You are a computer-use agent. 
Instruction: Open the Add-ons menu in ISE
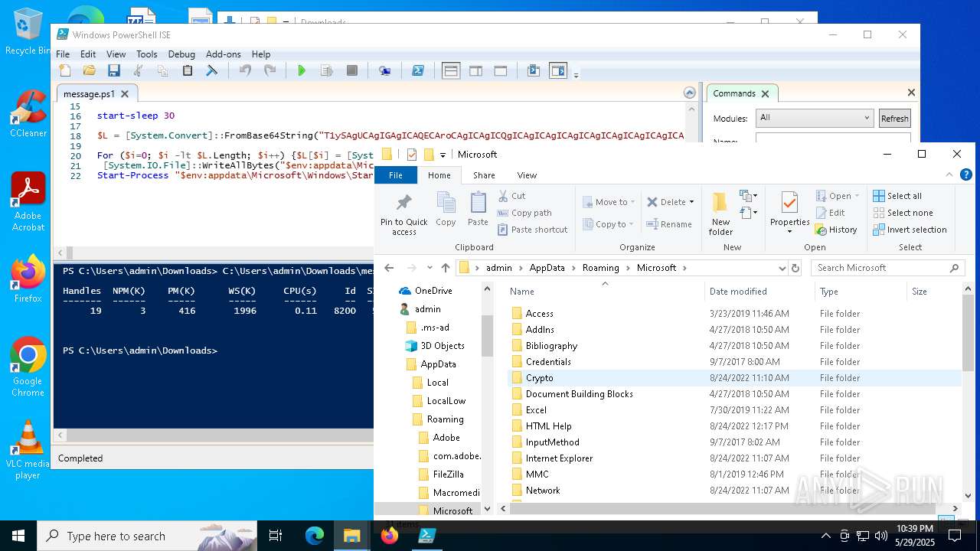click(224, 54)
